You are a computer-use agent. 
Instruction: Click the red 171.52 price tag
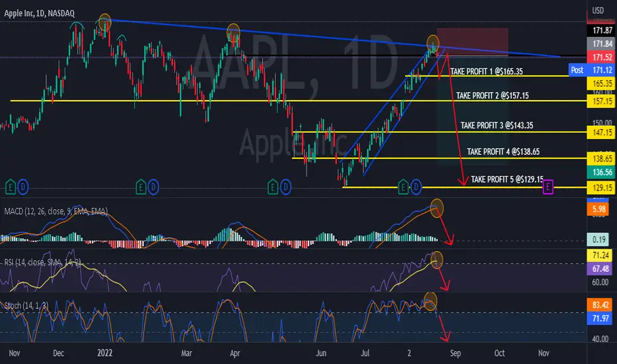point(602,57)
